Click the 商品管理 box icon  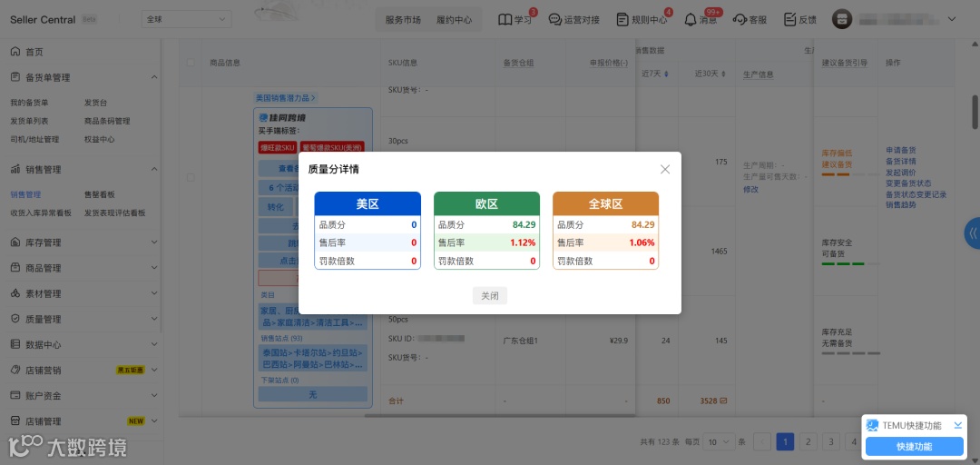tap(15, 268)
